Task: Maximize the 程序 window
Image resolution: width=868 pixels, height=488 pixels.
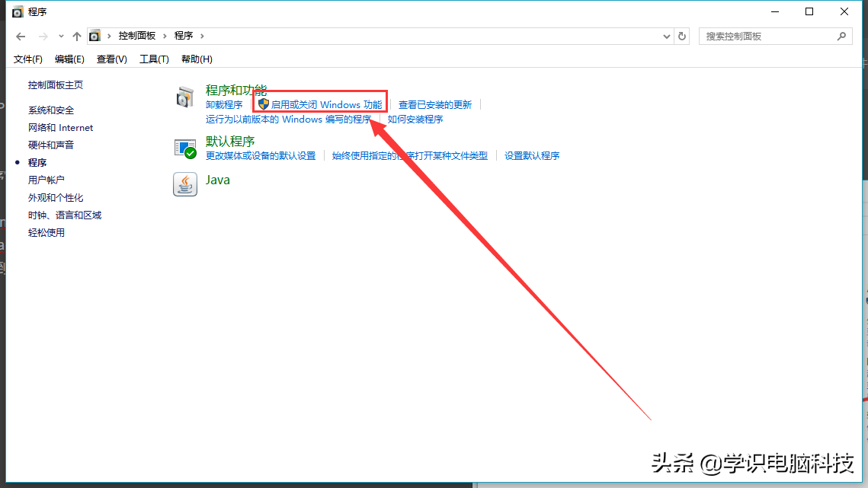Action: 809,11
